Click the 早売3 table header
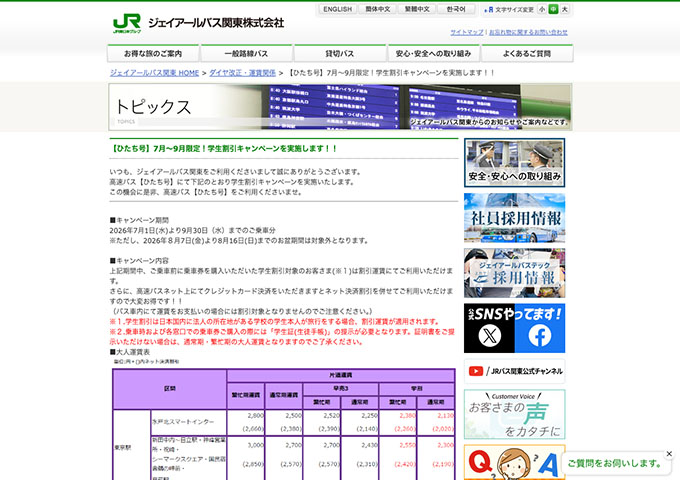 341,389
